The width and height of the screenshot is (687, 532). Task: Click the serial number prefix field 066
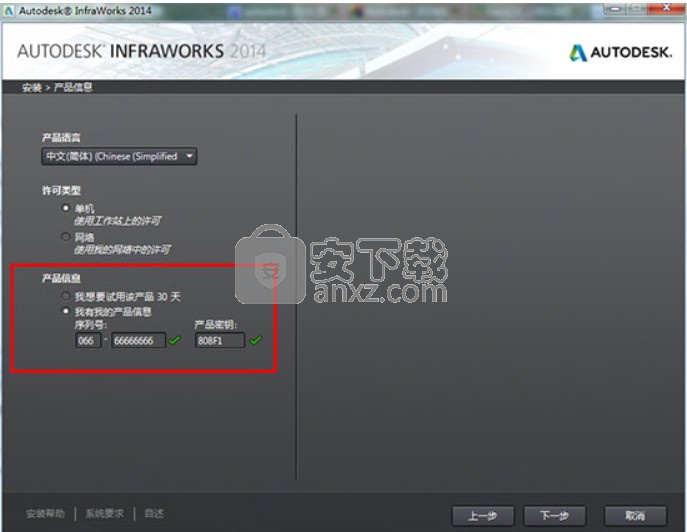(88, 340)
